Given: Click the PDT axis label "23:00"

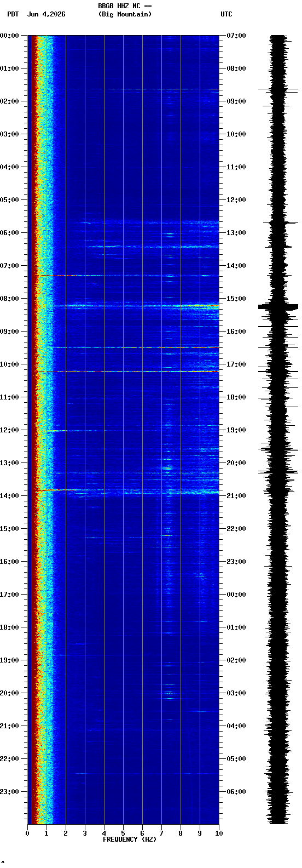Looking at the screenshot, I should (x=9, y=792).
